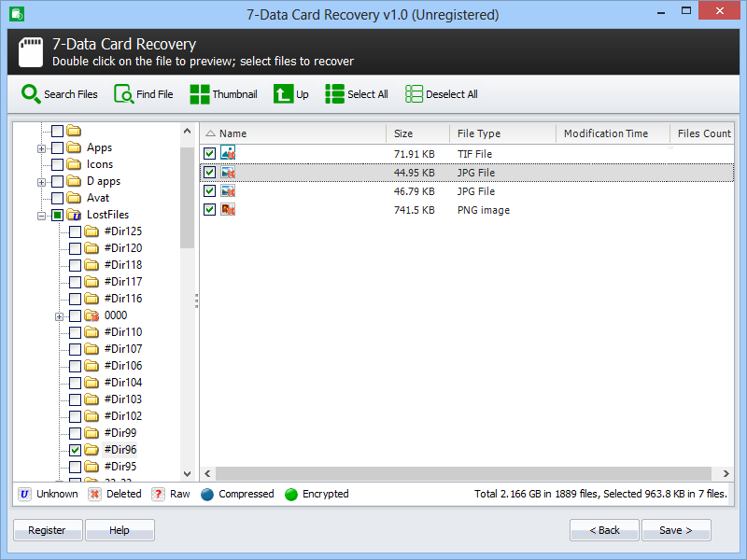747x560 pixels.
Task: Click the Register button
Action: pyautogui.click(x=47, y=529)
